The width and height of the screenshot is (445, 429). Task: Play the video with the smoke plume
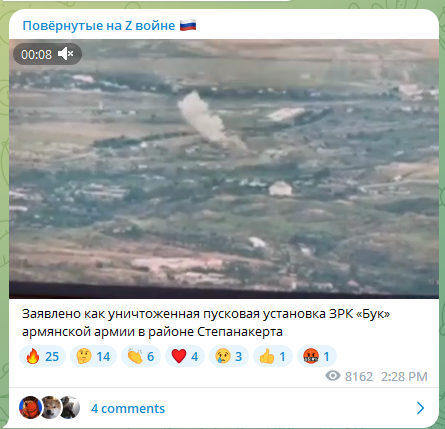tap(224, 169)
